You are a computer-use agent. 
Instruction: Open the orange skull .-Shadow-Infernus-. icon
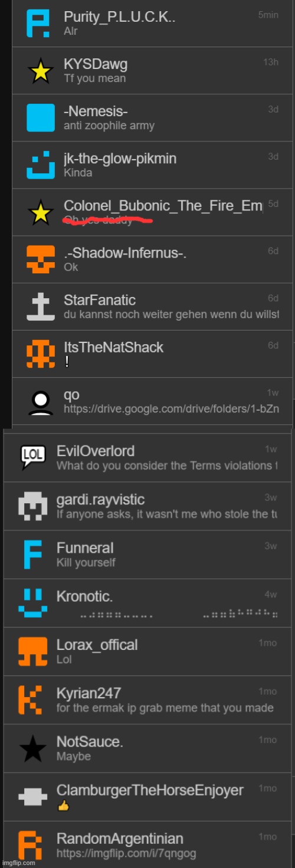pyautogui.click(x=41, y=259)
